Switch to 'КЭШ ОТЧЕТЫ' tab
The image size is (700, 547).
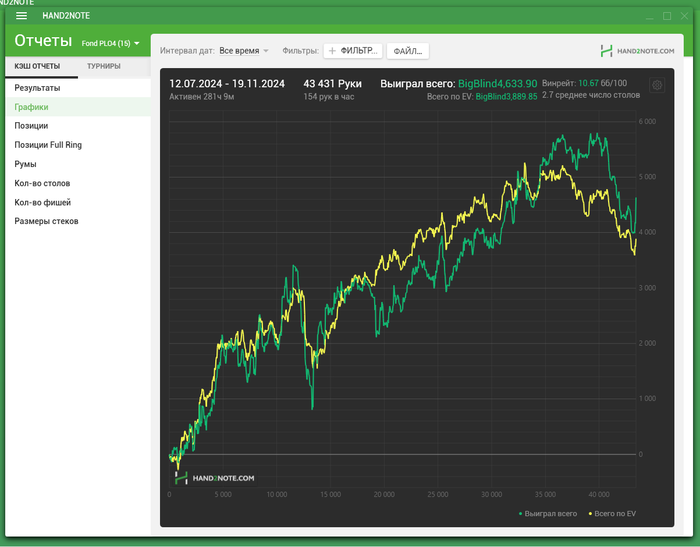click(x=37, y=66)
